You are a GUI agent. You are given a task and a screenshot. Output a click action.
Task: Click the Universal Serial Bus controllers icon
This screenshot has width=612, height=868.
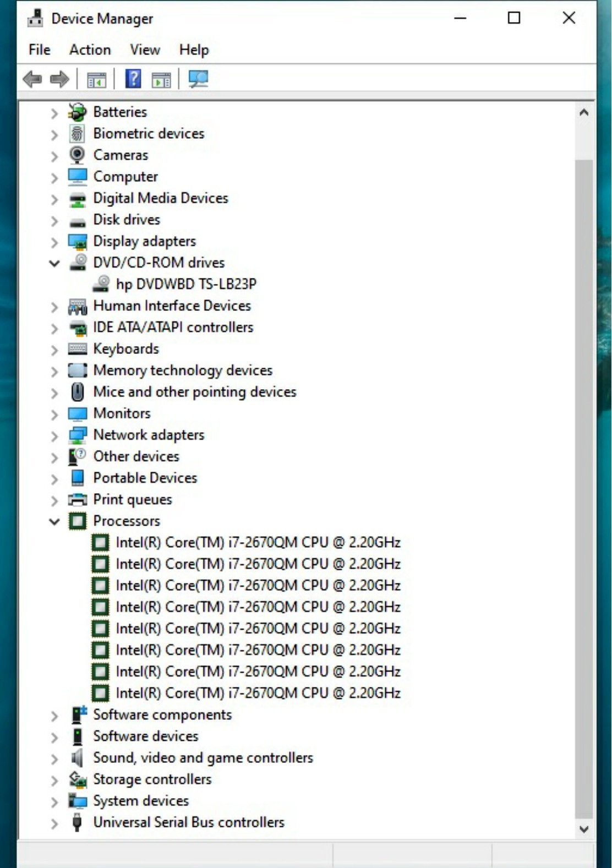[x=77, y=822]
